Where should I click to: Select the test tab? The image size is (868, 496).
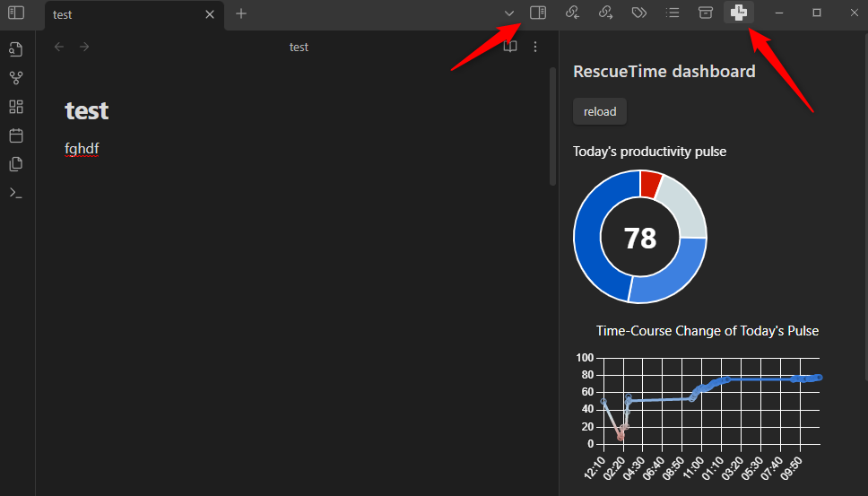tap(135, 15)
